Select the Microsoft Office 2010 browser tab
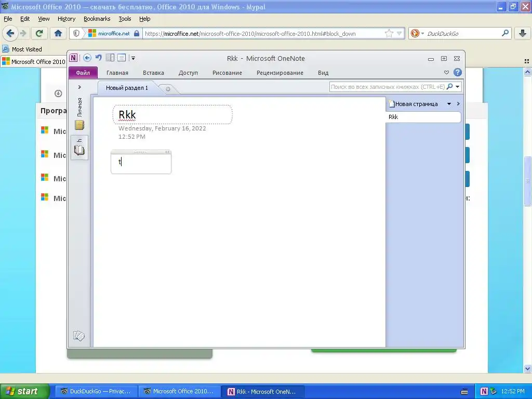Image resolution: width=532 pixels, height=399 pixels. pyautogui.click(x=34, y=62)
